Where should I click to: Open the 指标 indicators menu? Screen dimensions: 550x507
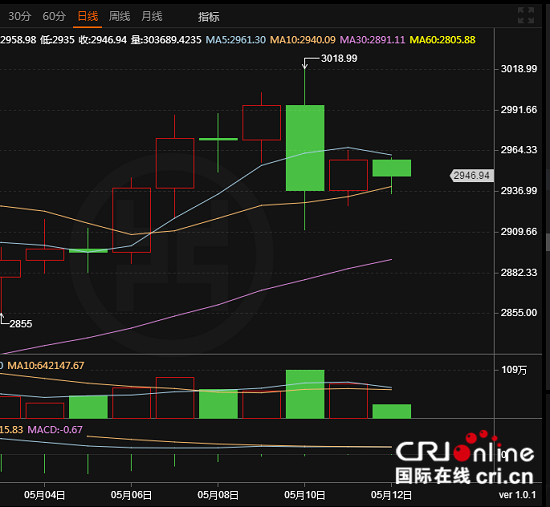click(x=208, y=17)
